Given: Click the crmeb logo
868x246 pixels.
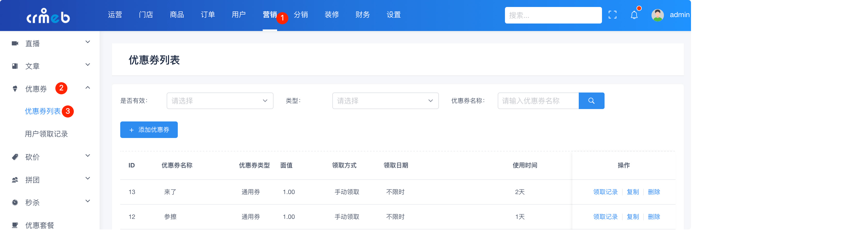Looking at the screenshot, I should point(48,16).
